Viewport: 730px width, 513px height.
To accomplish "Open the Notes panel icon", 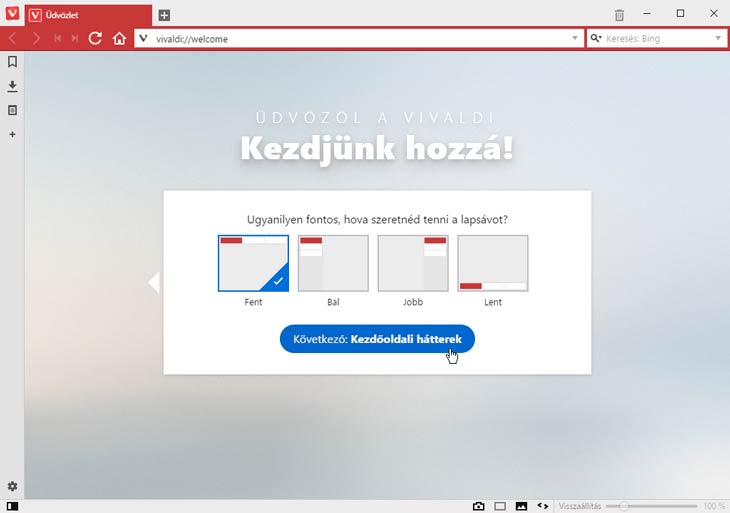I will (12, 110).
